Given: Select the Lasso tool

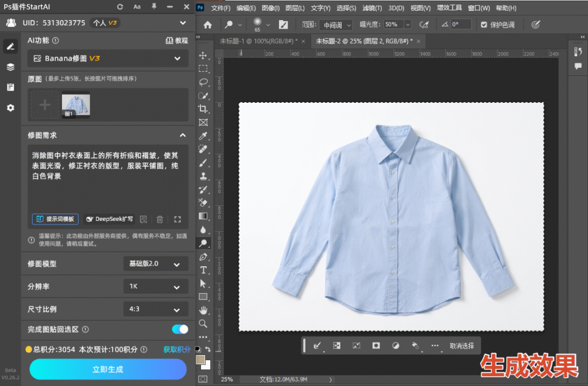Looking at the screenshot, I should point(203,82).
